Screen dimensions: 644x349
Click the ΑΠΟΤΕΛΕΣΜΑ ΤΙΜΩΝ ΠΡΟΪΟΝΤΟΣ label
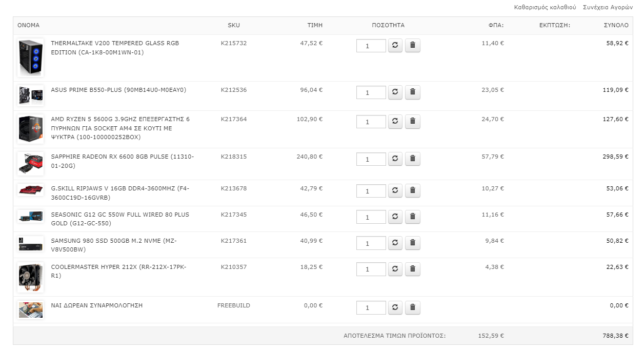tap(395, 336)
